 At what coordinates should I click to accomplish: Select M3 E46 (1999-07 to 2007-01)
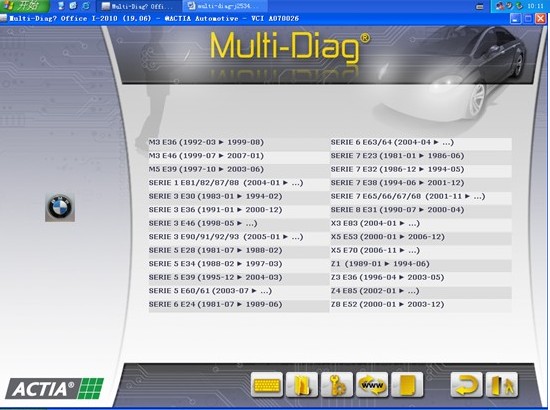click(238, 156)
